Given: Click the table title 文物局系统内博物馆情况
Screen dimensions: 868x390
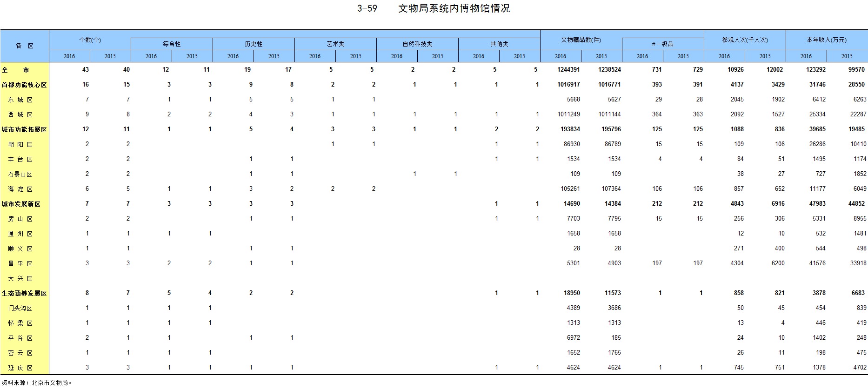Looking at the screenshot, I should pyautogui.click(x=454, y=8).
